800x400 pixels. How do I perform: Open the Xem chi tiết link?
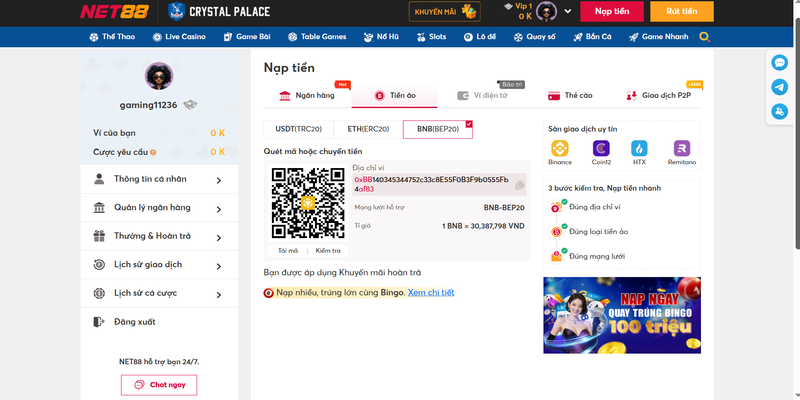coord(431,292)
